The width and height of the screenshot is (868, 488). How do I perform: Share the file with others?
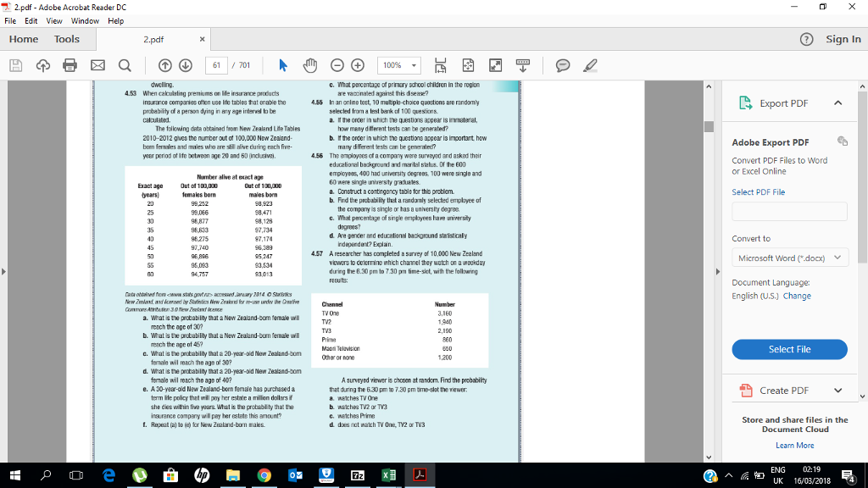point(42,65)
